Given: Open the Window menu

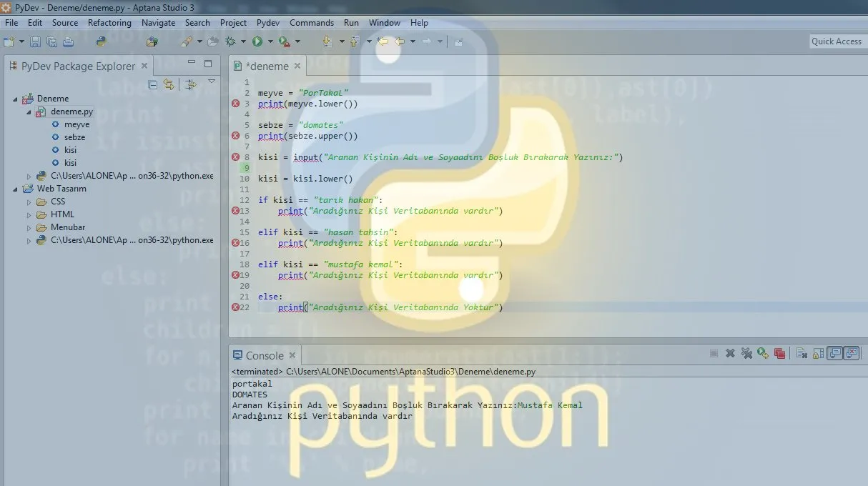Looking at the screenshot, I should 385,23.
